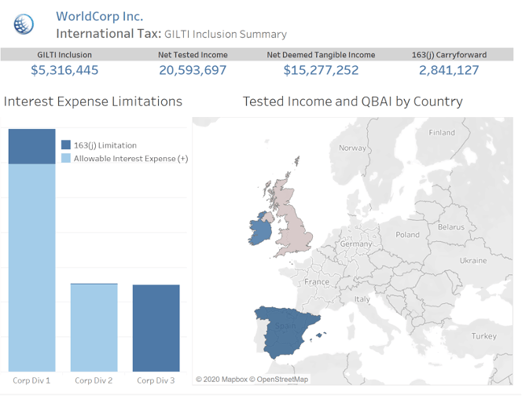
Task: Click International Tax GILTI Inclusion Summary heading
Action: point(171,34)
